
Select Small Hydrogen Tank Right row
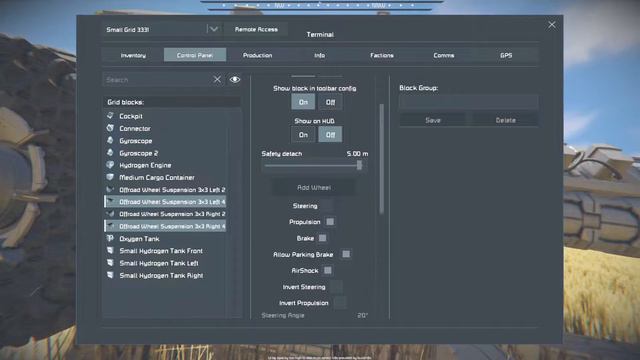165,275
